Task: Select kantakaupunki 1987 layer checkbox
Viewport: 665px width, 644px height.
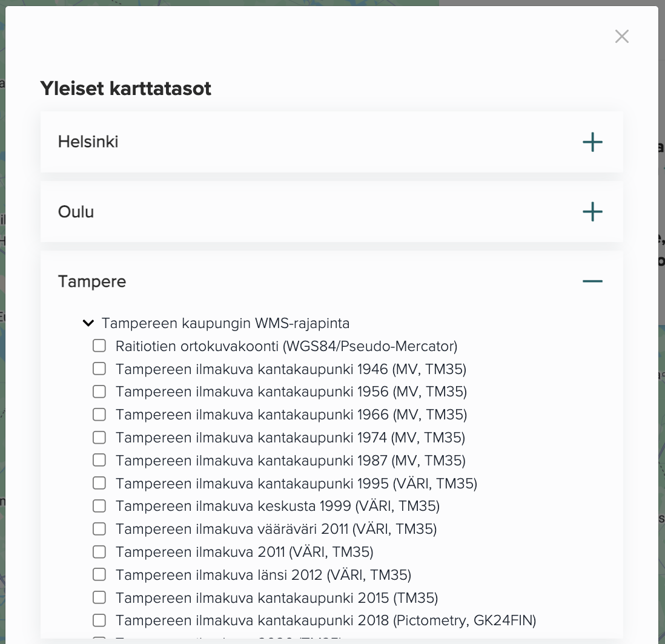Action: (x=99, y=460)
